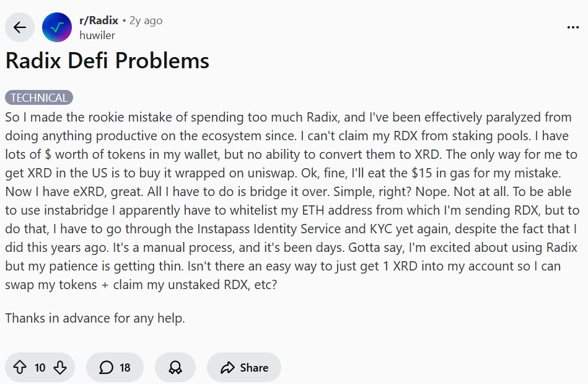Click the share arrow icon
Screen dimensions: 588x384
pyautogui.click(x=227, y=368)
